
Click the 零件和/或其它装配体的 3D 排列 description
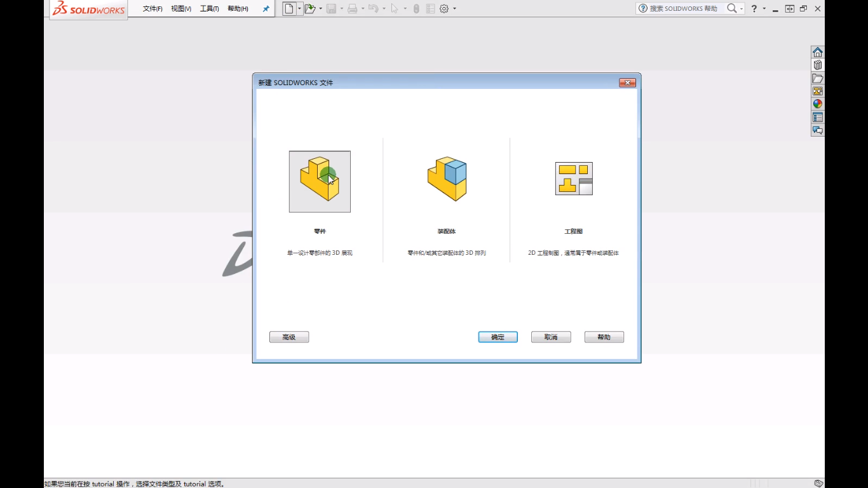[x=447, y=253]
